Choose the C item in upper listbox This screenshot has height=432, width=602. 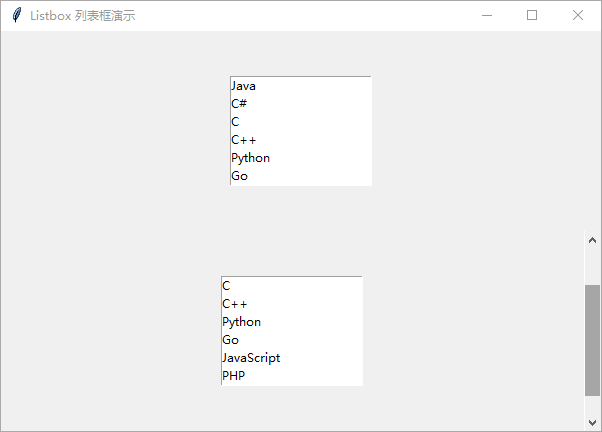coord(301,122)
